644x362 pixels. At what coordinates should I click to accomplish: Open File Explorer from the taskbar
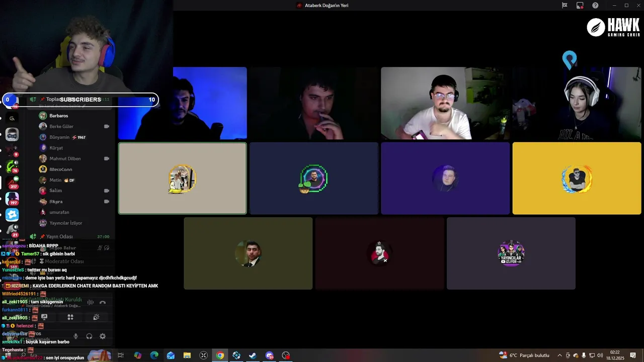point(187,355)
